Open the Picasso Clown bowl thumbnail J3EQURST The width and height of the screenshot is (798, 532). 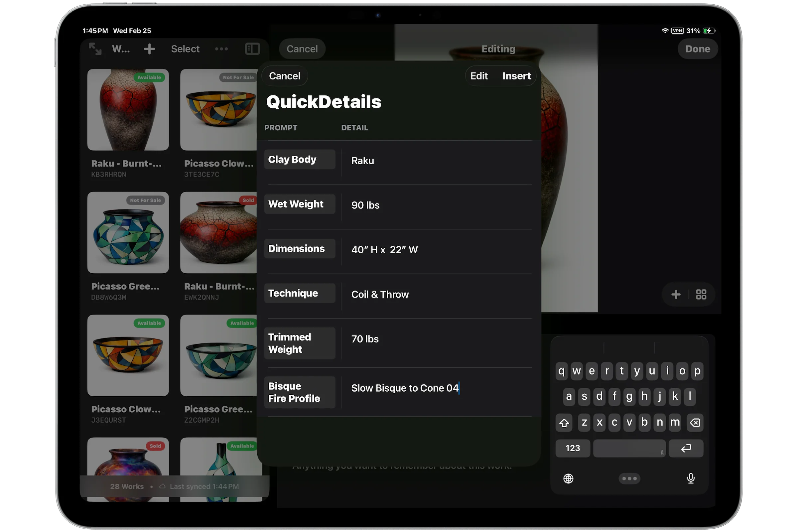click(x=128, y=355)
